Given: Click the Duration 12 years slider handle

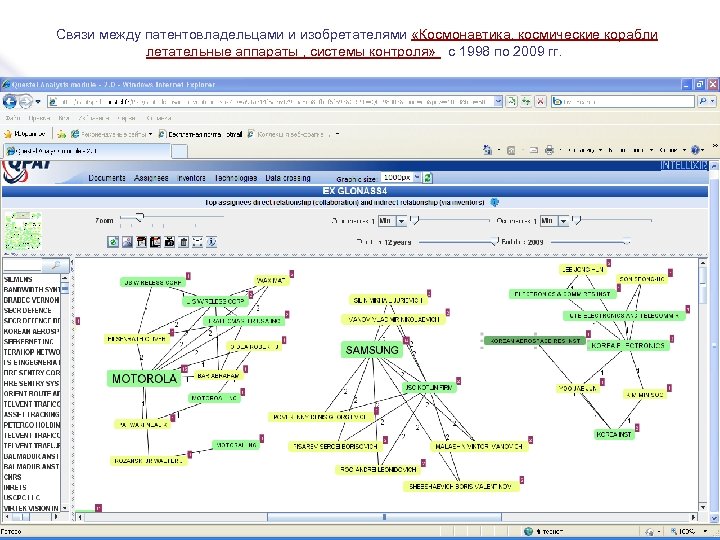Looking at the screenshot, I should 494,242.
